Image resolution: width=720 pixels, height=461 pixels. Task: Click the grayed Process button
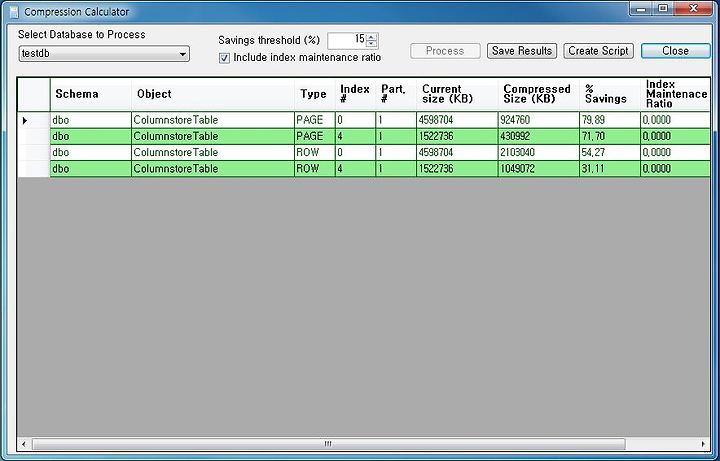(445, 51)
